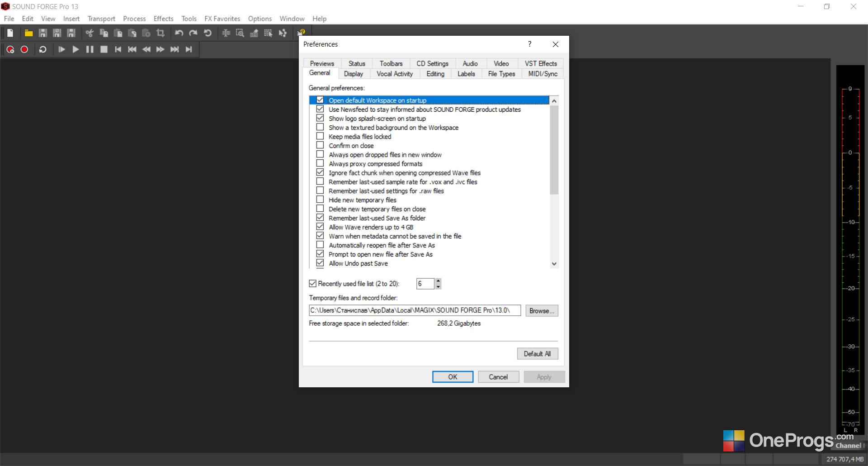The image size is (868, 466).
Task: Click the Play button in the transport bar
Action: [76, 49]
